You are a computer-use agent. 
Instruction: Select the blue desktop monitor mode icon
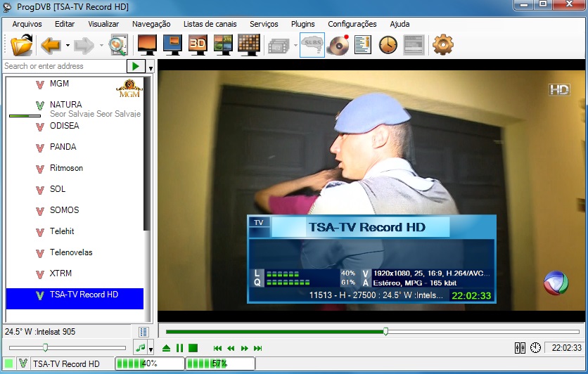point(172,45)
